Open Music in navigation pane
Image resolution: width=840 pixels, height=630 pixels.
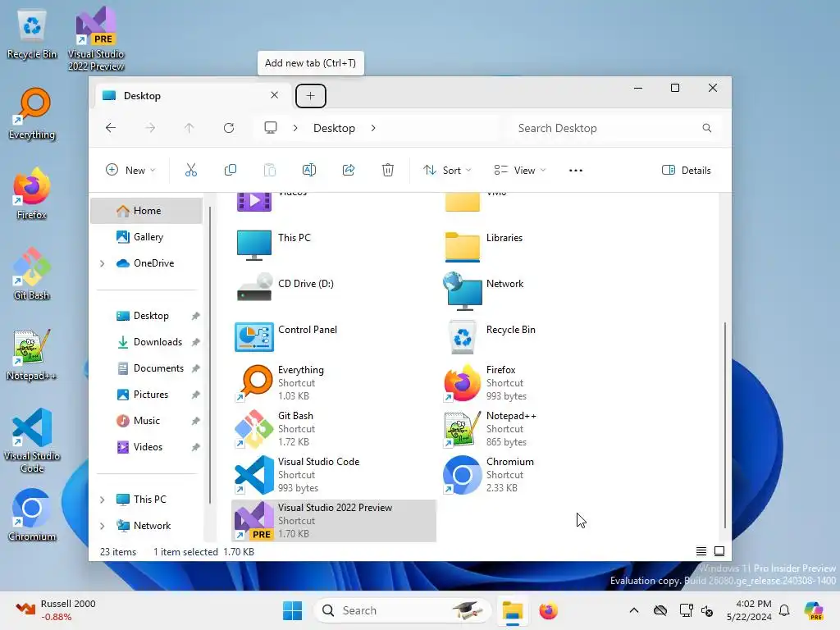coord(146,421)
